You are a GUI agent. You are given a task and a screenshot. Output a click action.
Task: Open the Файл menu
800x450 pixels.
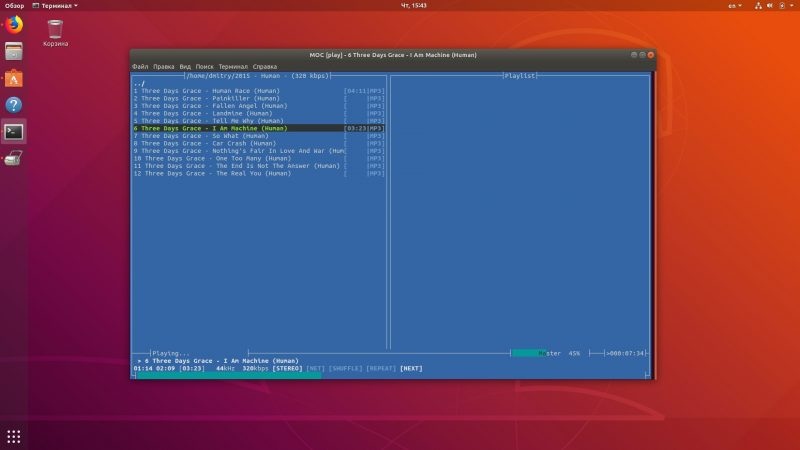140,66
